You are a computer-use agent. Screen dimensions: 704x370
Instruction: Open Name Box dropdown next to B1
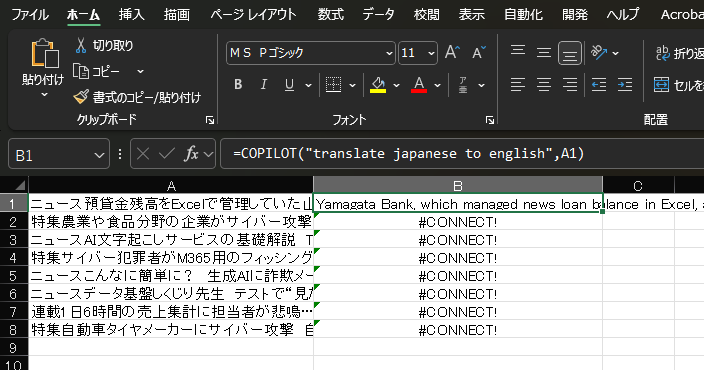click(99, 155)
